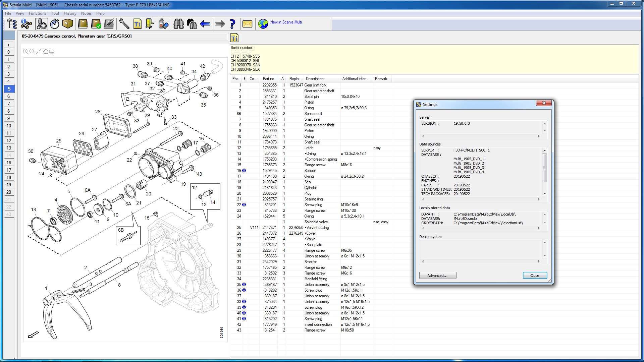Click the zoom in magnifier above diagram

[25, 52]
